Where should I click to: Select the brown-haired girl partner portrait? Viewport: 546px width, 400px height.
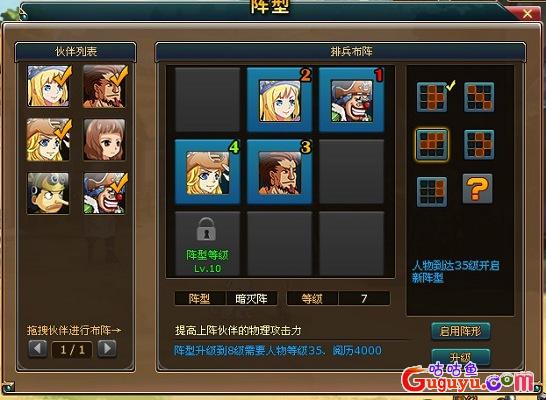tap(104, 140)
